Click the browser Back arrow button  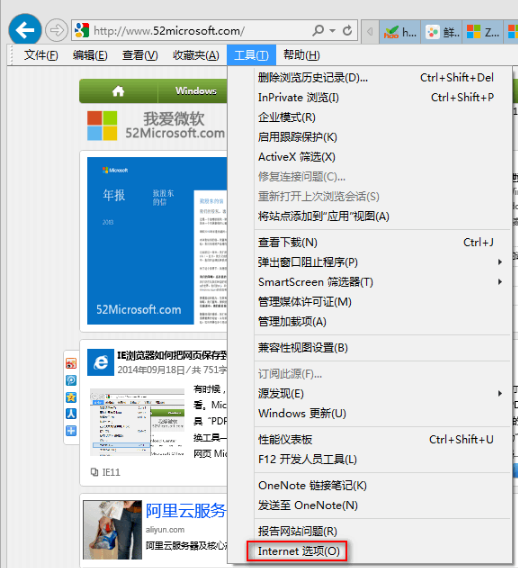25,30
